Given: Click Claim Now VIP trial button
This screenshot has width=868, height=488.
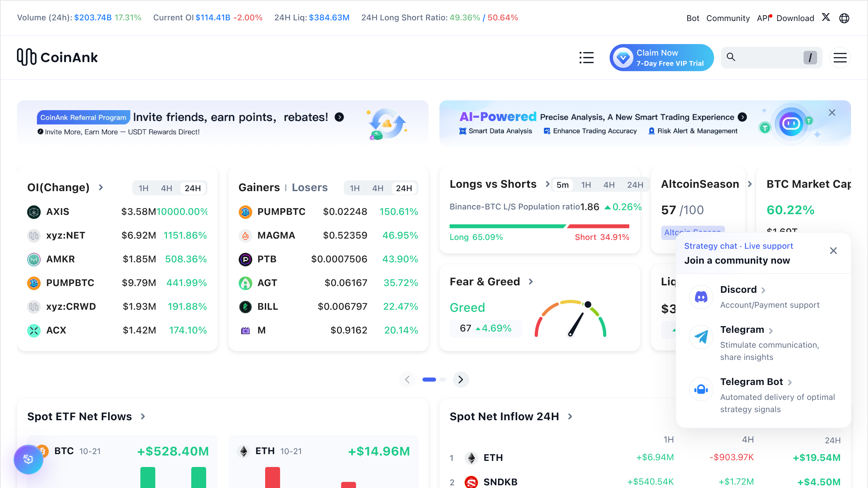Looking at the screenshot, I should [x=662, y=58].
